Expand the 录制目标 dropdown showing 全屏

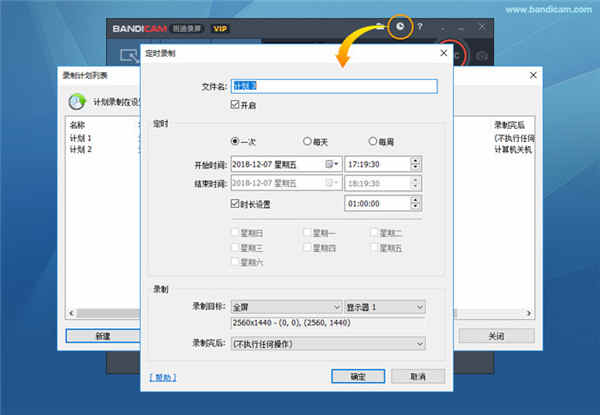pyautogui.click(x=286, y=307)
